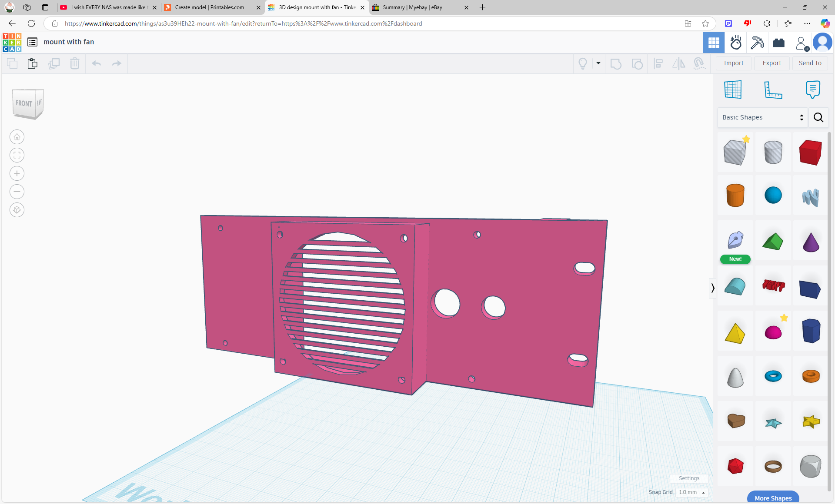Choose the green Roof shape
Screen dimensions: 835x504
773,242
